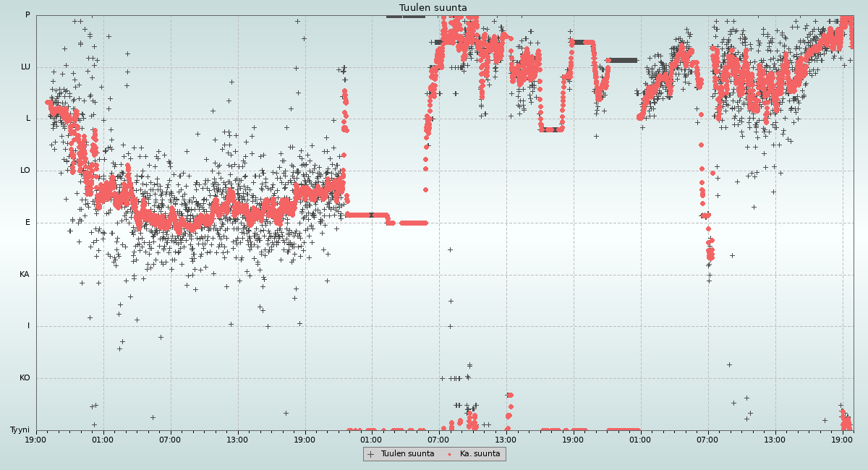Select the 'KA' y-axis label
Viewport: 868px width, 470px height.
25,275
